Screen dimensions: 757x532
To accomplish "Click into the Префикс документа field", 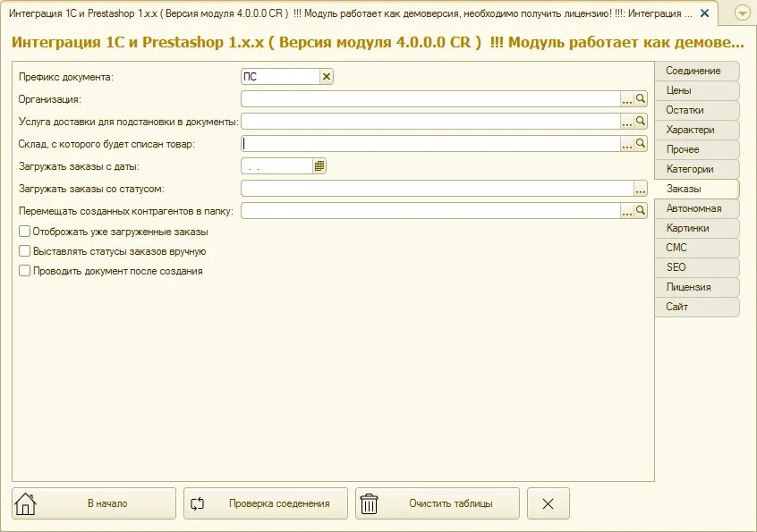I will pos(280,77).
